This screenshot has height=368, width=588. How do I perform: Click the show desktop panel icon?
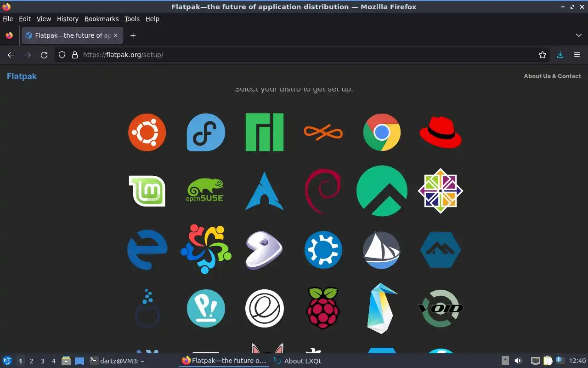(79, 361)
